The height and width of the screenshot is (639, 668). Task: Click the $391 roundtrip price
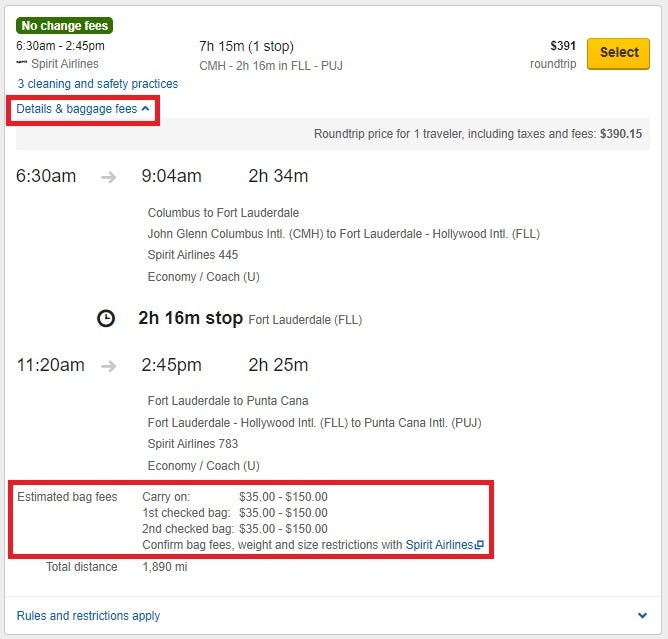(x=563, y=46)
